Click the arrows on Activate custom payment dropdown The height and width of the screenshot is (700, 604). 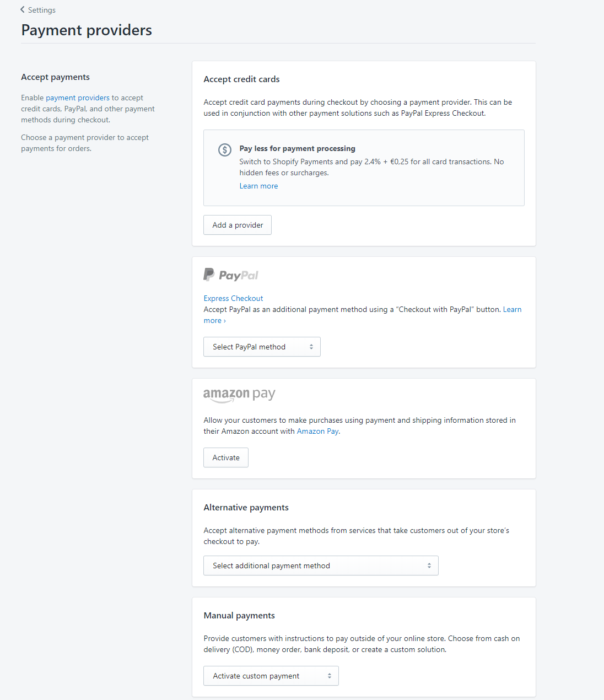pos(330,676)
